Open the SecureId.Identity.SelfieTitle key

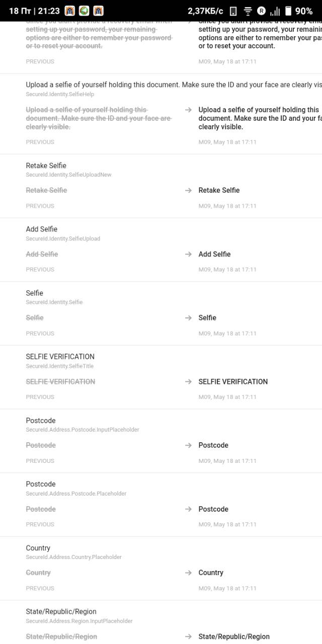point(59,366)
